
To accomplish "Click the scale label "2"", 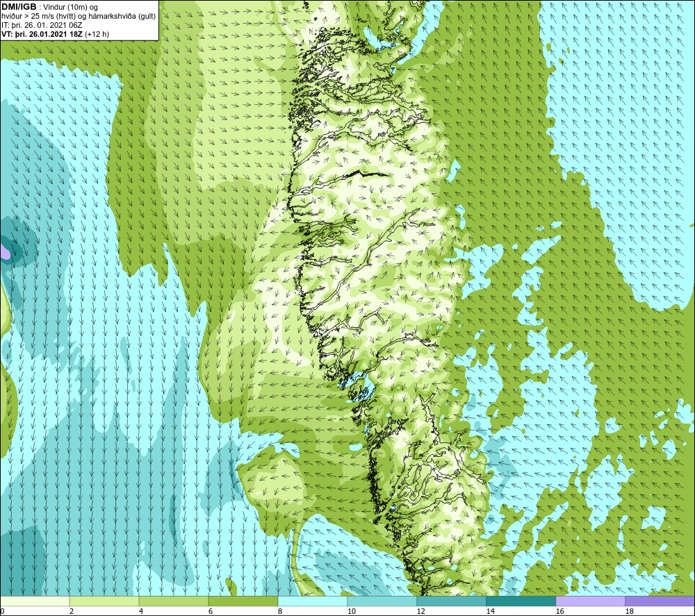I will (x=72, y=611).
